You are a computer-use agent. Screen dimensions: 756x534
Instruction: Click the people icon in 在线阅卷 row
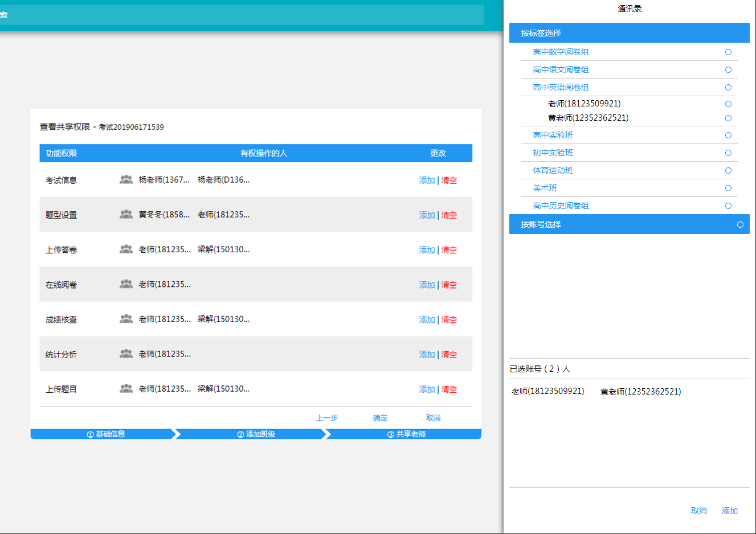point(126,284)
